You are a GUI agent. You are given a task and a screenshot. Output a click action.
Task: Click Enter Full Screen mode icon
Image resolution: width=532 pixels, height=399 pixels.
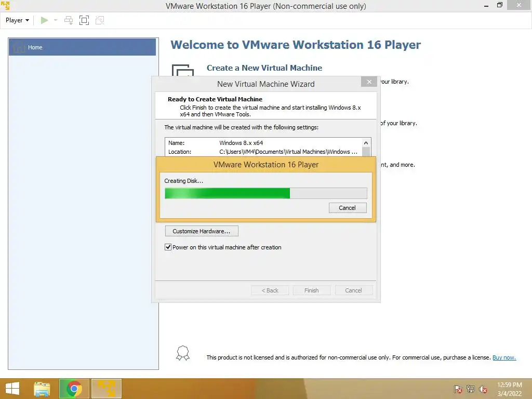[x=84, y=20]
